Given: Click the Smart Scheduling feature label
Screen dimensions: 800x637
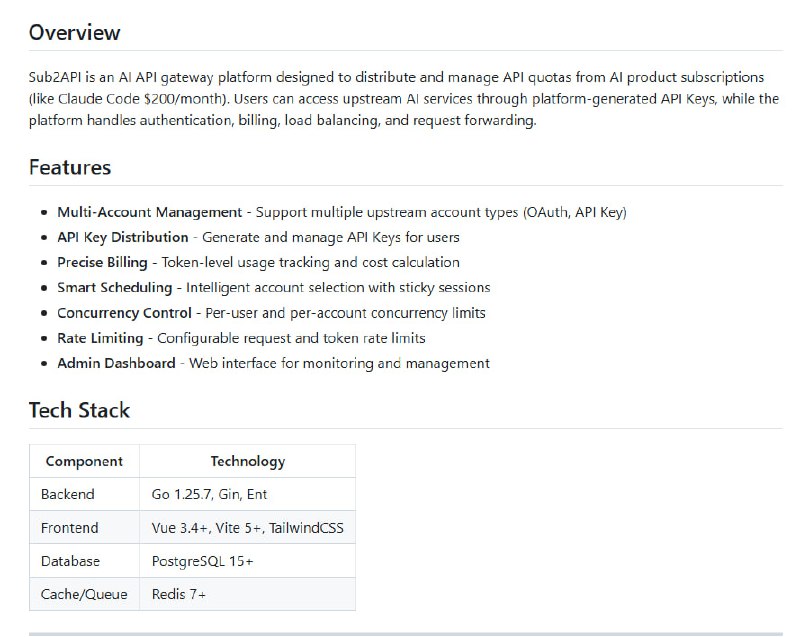Looking at the screenshot, I should (x=114, y=287).
